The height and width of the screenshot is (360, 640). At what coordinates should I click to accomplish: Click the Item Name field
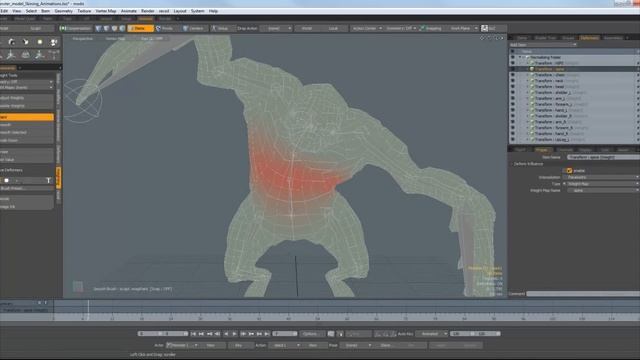click(603, 157)
